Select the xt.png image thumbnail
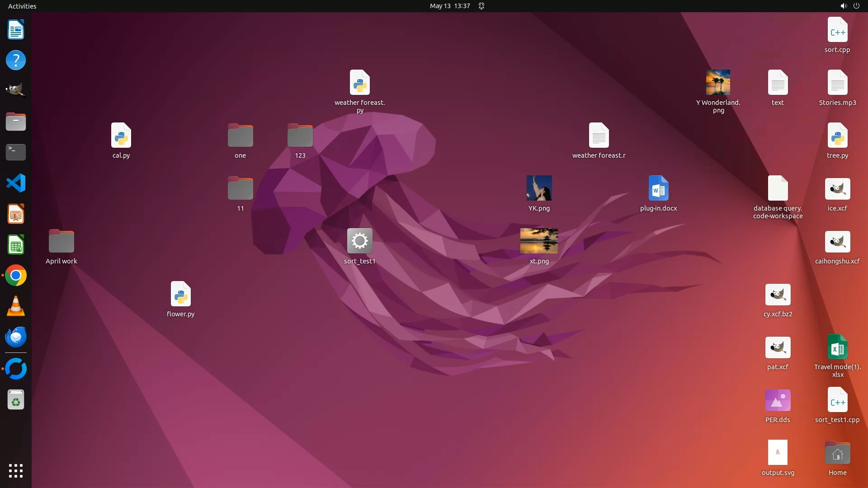The image size is (868, 488). point(539,241)
